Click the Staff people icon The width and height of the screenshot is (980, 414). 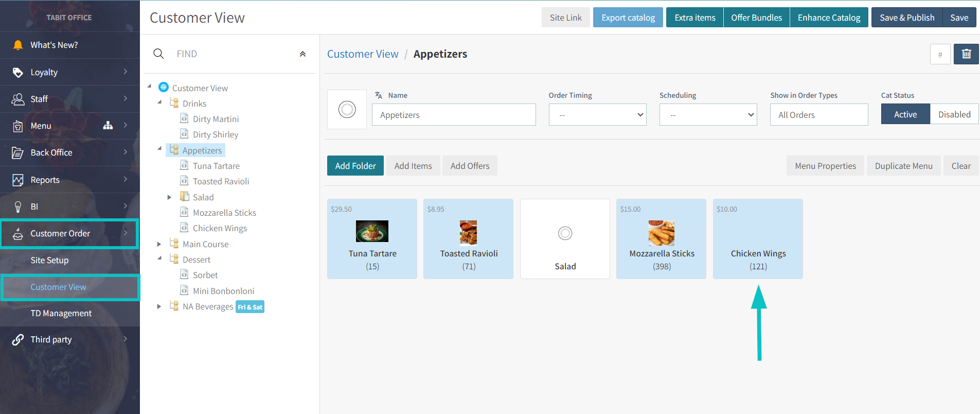tap(18, 99)
